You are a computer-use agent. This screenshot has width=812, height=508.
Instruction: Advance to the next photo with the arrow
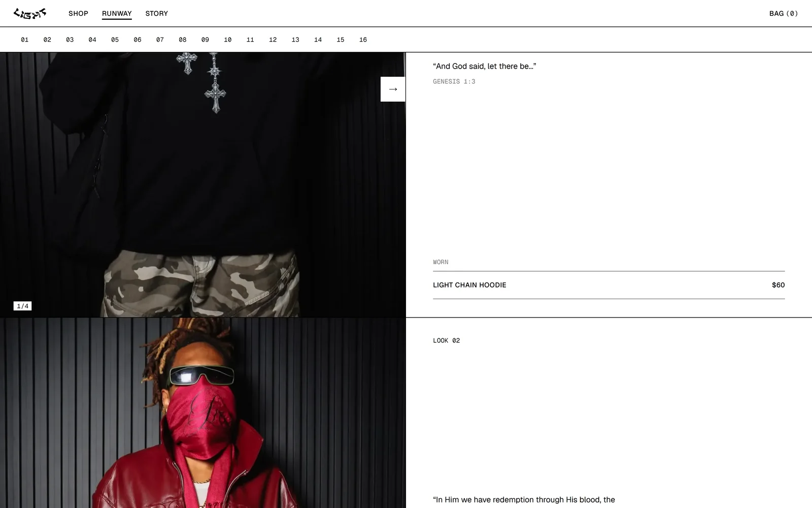tap(393, 89)
